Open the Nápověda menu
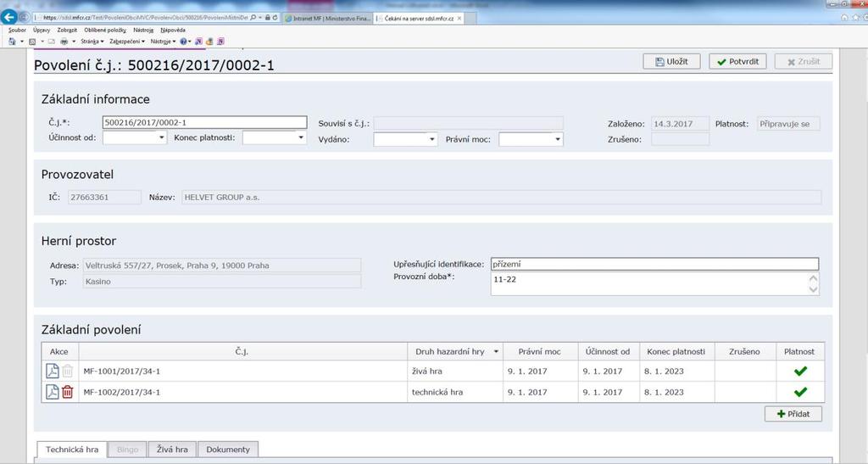Screen dimensions: 868x464 [173, 30]
